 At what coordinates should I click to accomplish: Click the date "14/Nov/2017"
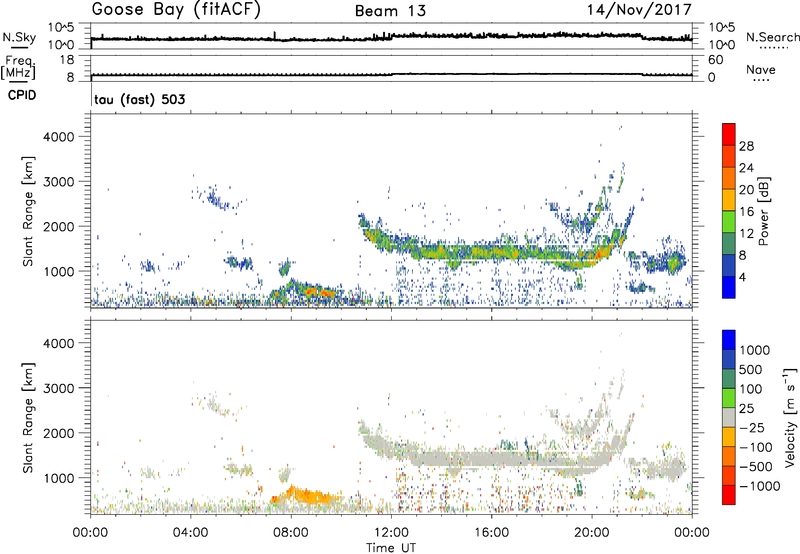click(639, 10)
